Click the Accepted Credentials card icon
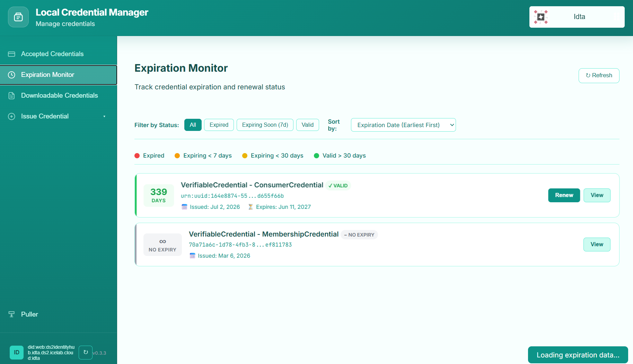Viewport: 633px width, 364px height. pos(11,54)
